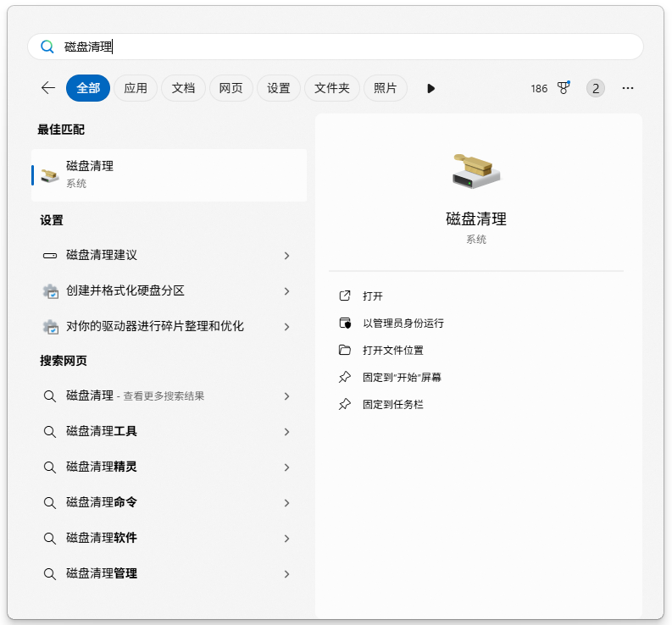Switch to the 应用 filter tab
The image size is (672, 625).
(x=136, y=88)
